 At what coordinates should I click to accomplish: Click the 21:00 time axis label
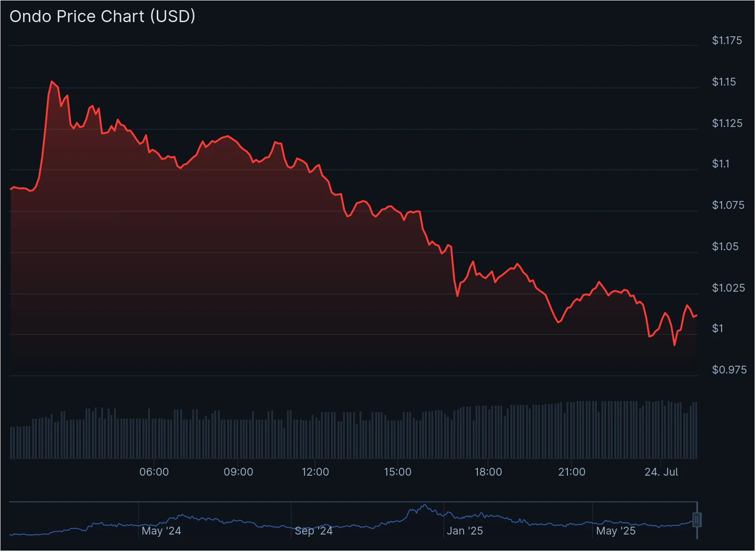572,472
